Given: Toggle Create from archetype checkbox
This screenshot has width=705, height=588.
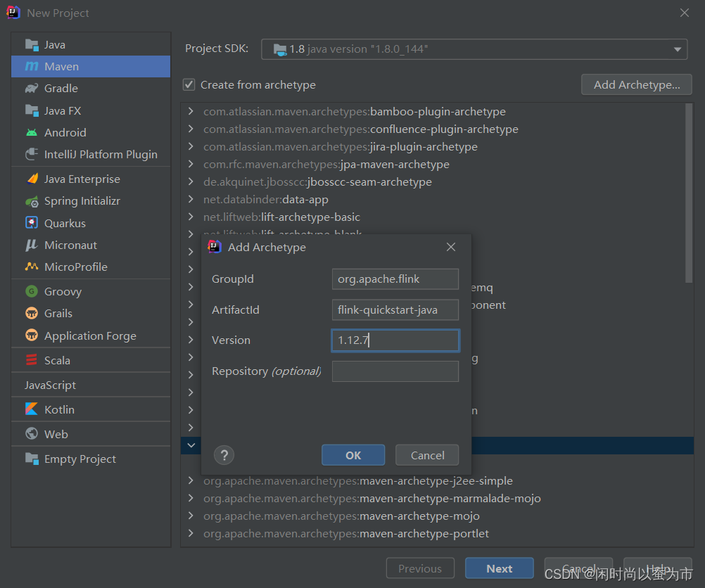Looking at the screenshot, I should pyautogui.click(x=189, y=85).
